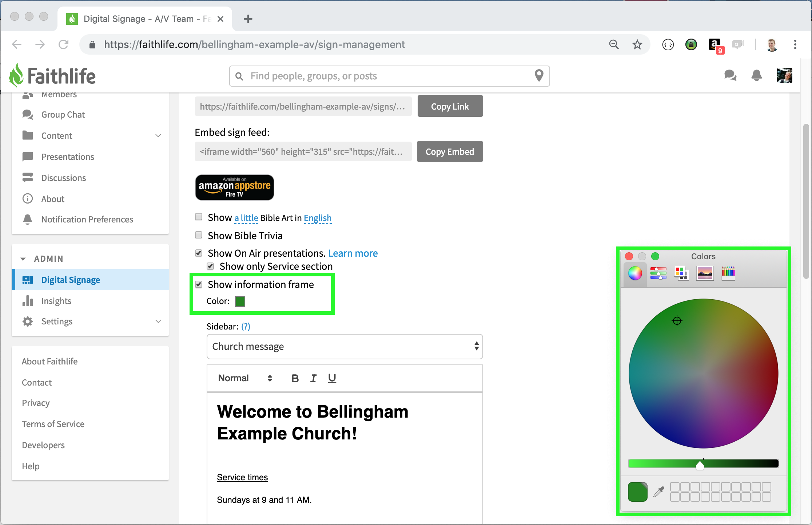The image size is (812, 525).
Task: Uncheck Show information frame
Action: coord(199,284)
